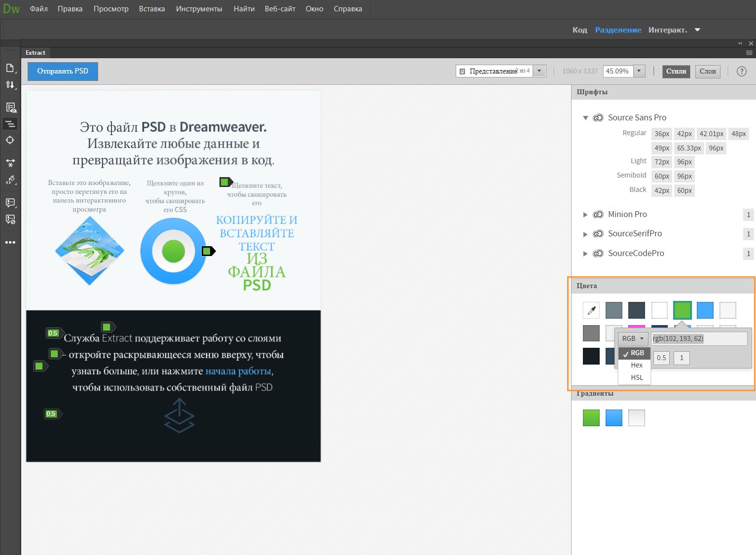This screenshot has height=555, width=756.
Task: Expand the Minion Pro font group
Action: pos(585,215)
